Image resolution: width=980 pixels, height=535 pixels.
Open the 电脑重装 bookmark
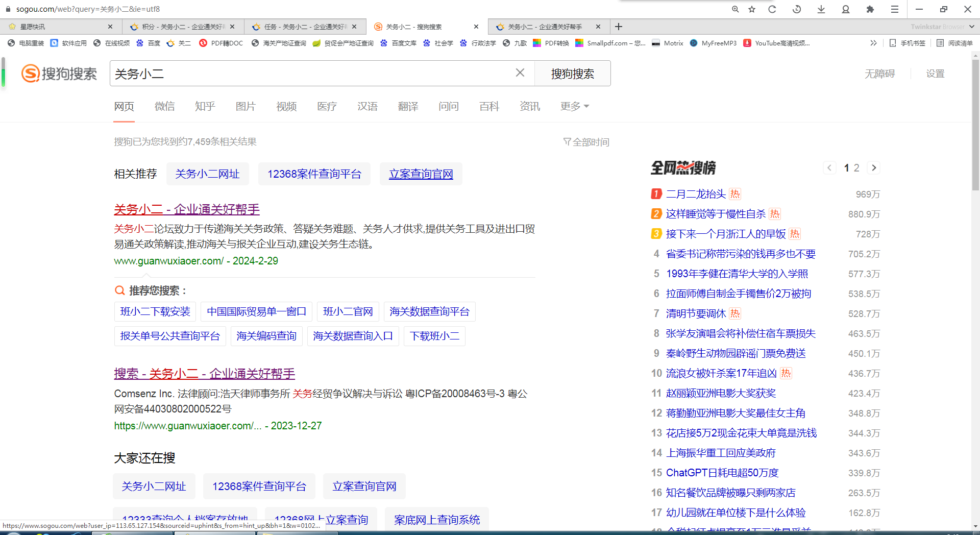pyautogui.click(x=26, y=43)
